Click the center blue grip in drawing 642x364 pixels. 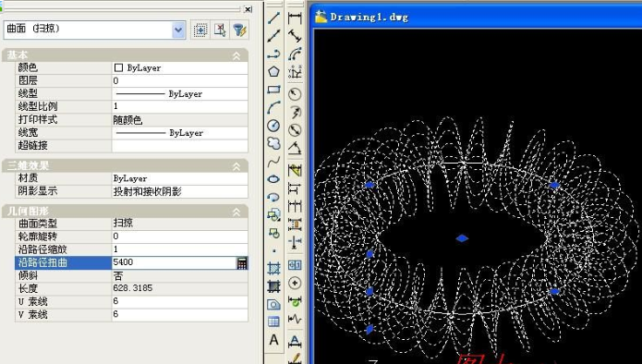[x=462, y=238]
